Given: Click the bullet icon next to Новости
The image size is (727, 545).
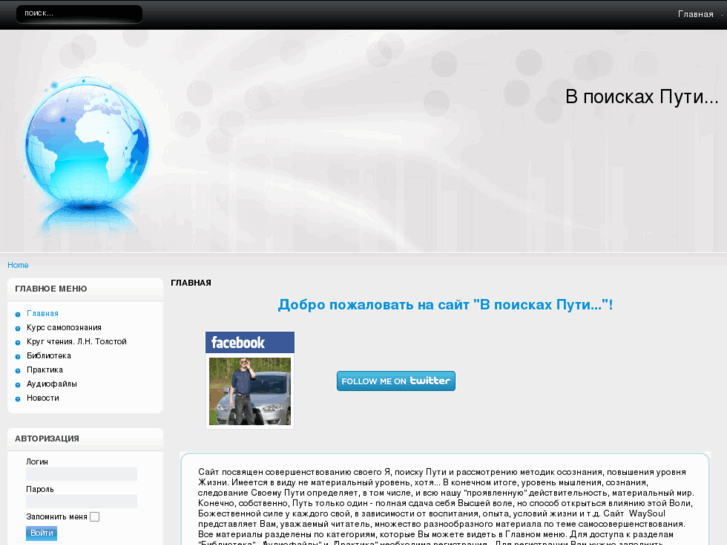Looking at the screenshot, I should (x=18, y=398).
